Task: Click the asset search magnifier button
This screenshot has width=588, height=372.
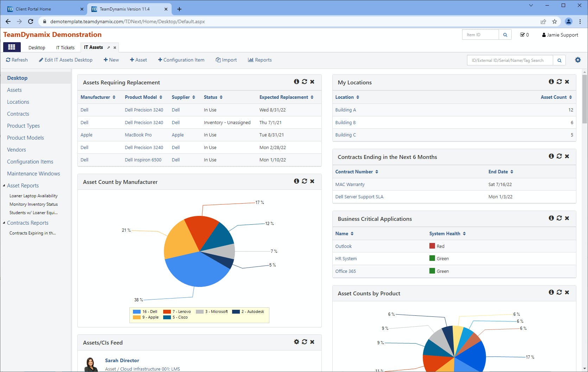Action: click(x=559, y=60)
